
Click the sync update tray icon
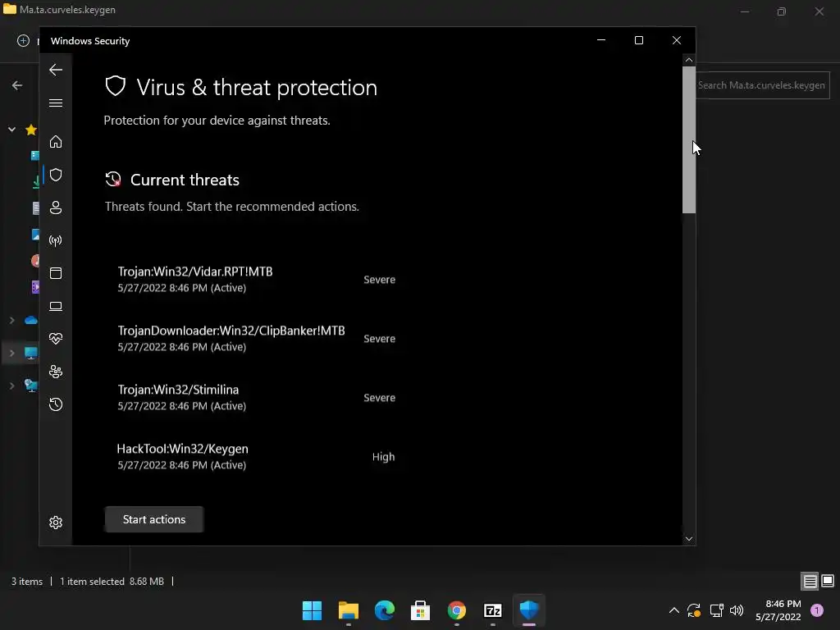click(694, 610)
